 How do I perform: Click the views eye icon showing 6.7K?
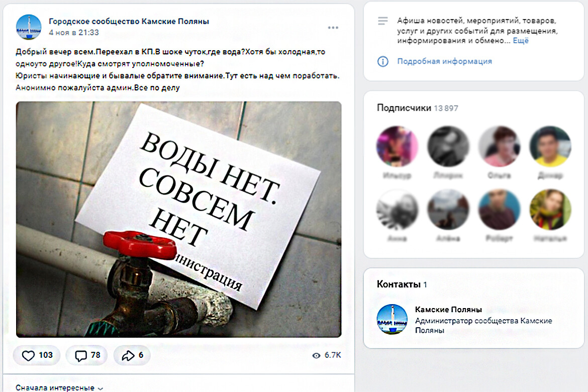316,355
